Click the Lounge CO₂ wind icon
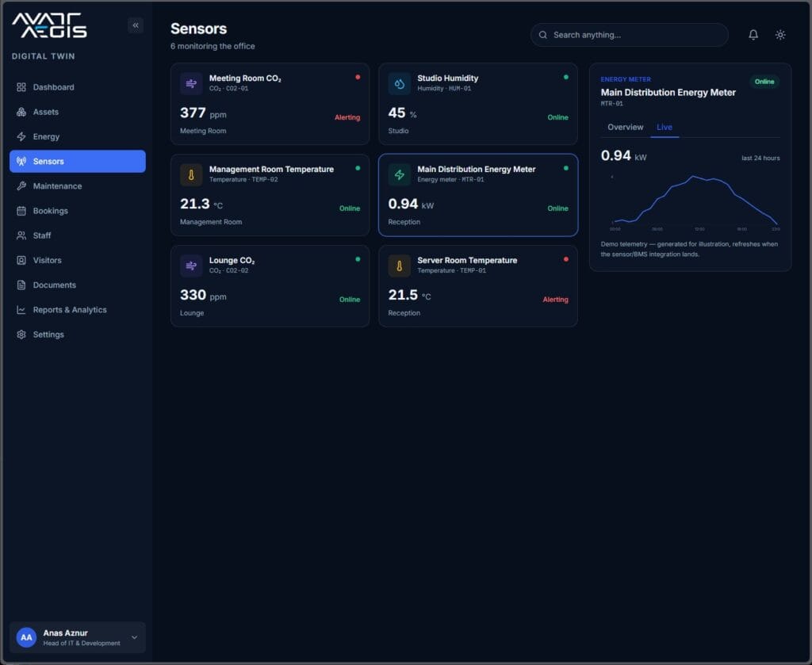The image size is (812, 665). pos(191,266)
